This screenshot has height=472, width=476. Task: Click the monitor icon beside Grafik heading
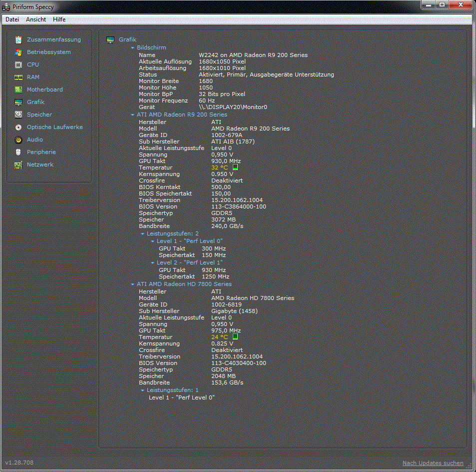coord(110,40)
